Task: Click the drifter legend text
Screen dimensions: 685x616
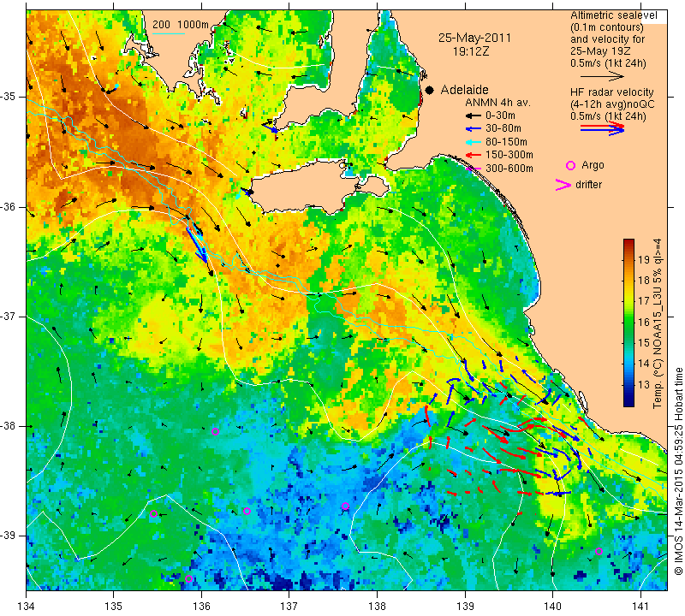Action: point(588,185)
